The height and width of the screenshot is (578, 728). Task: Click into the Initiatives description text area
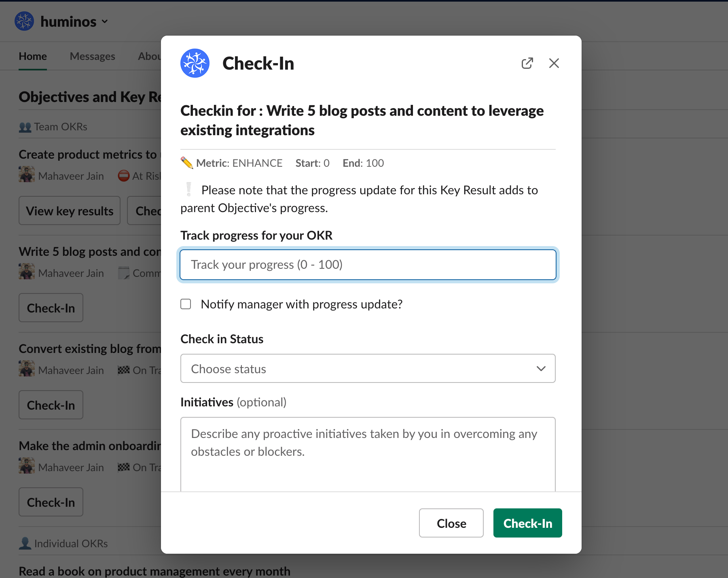368,454
